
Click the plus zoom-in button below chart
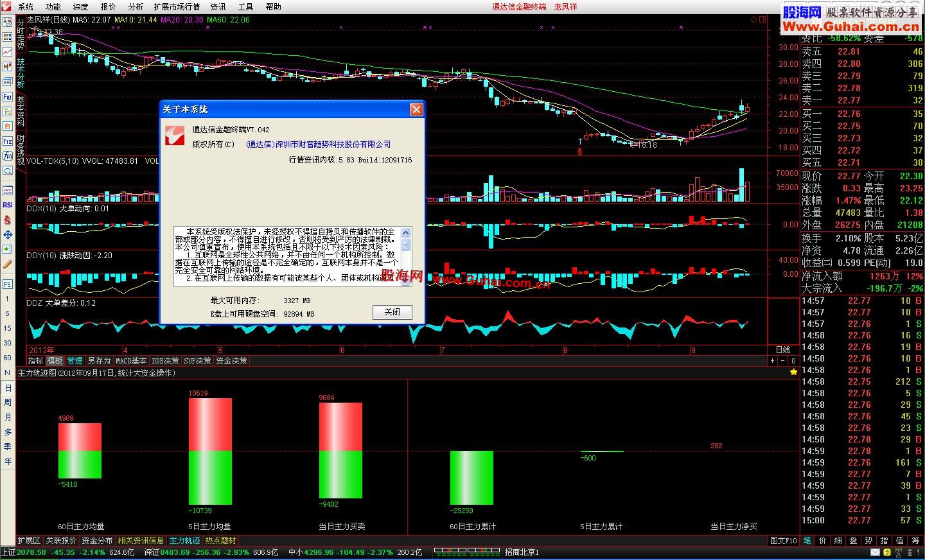click(x=772, y=361)
